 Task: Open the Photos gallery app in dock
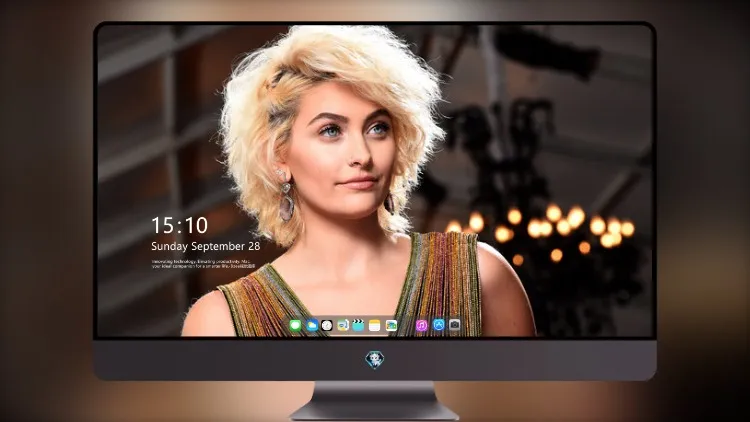tap(391, 325)
